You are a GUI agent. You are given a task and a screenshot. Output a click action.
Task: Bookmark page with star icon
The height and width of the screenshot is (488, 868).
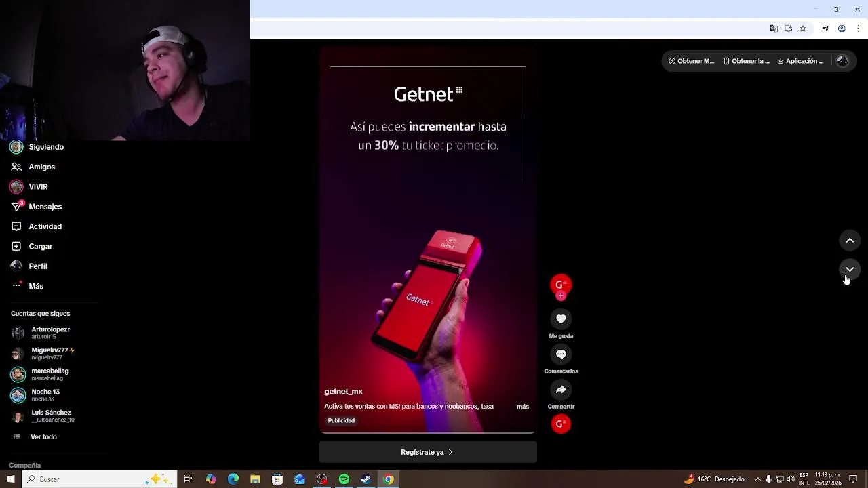pyautogui.click(x=803, y=28)
